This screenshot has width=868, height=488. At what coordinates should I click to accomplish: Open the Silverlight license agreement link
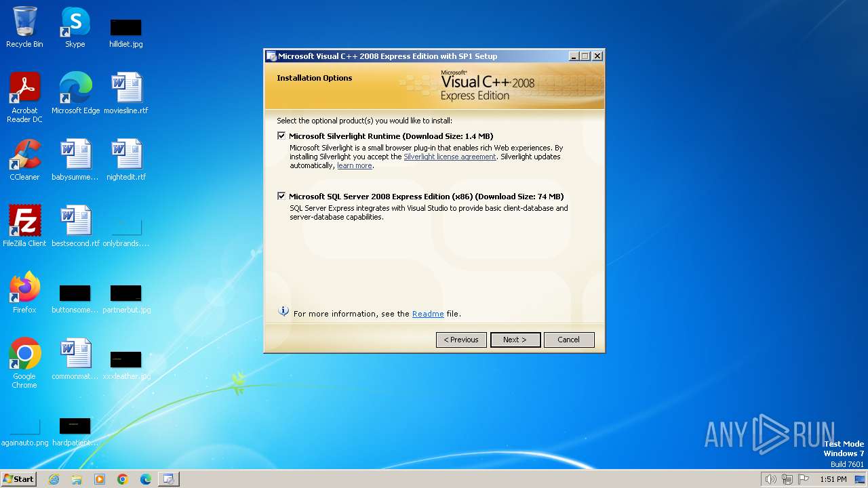point(450,157)
